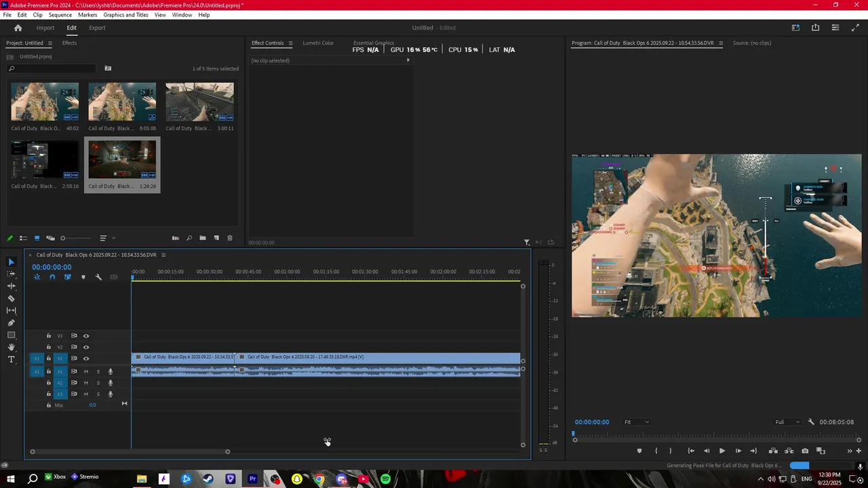Solo audio track A2

click(x=98, y=383)
